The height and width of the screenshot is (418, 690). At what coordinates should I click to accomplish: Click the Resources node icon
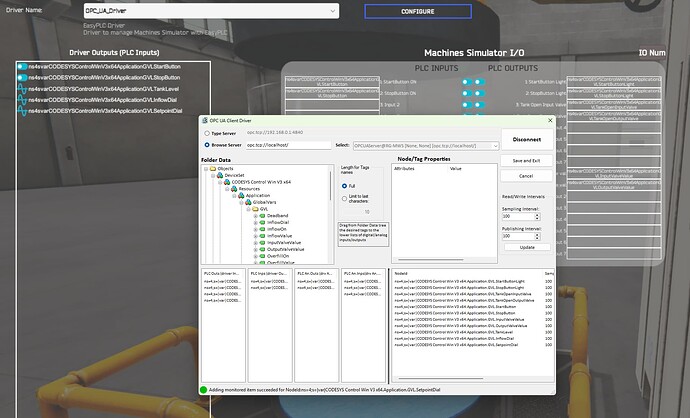pyautogui.click(x=234, y=189)
